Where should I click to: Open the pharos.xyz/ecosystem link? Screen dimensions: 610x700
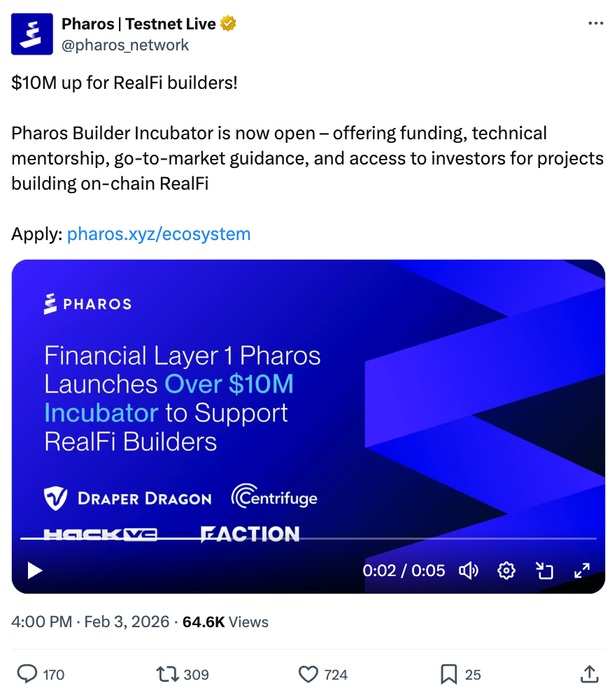[x=159, y=234]
